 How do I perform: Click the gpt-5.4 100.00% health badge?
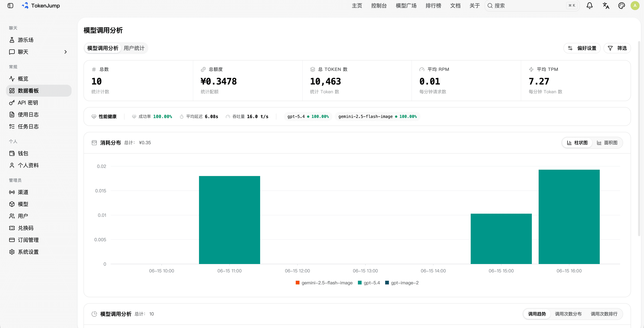point(308,117)
